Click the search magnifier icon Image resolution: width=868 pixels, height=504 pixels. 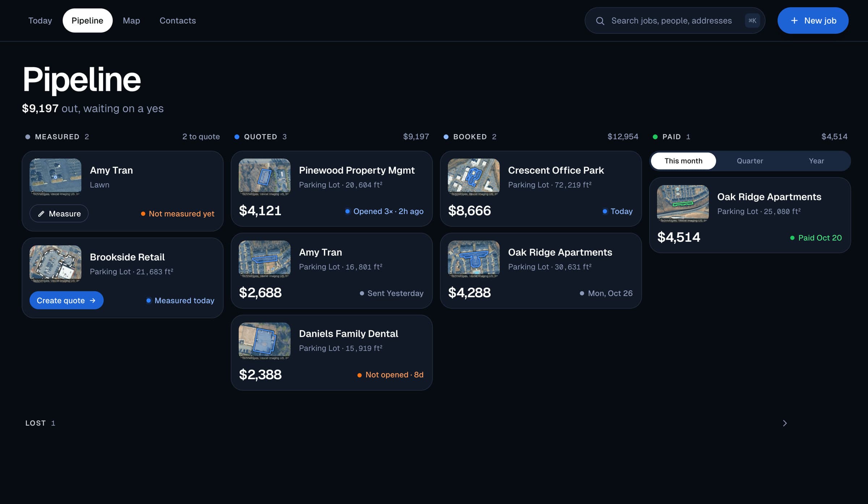pyautogui.click(x=600, y=21)
